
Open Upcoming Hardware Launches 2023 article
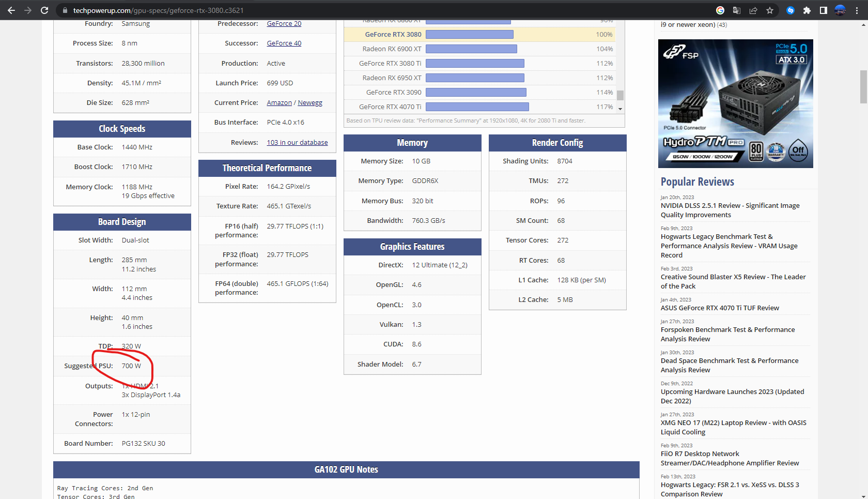733,397
